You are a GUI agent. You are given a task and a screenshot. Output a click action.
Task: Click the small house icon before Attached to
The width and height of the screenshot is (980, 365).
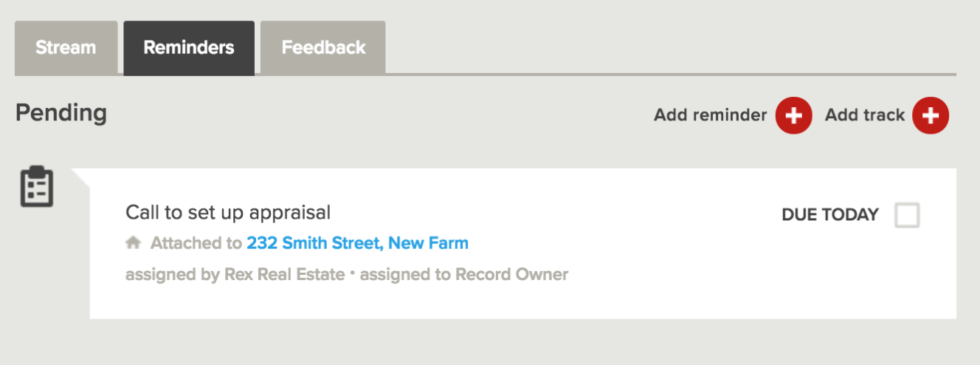133,242
